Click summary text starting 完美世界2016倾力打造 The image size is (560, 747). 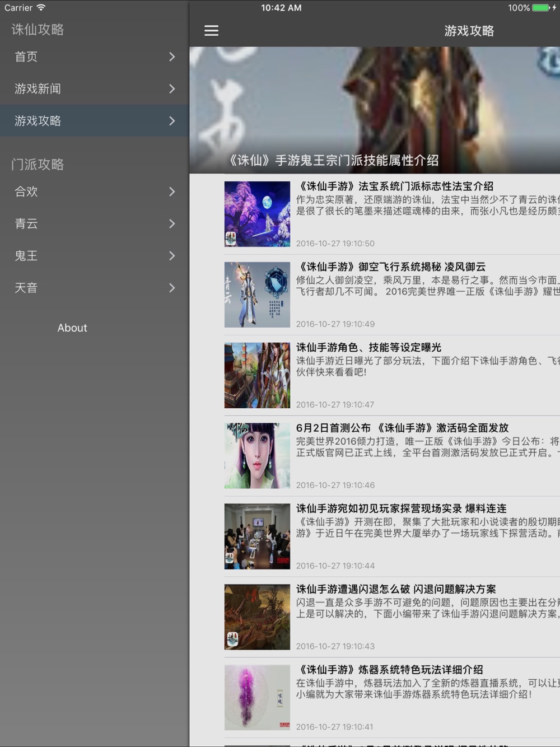428,447
